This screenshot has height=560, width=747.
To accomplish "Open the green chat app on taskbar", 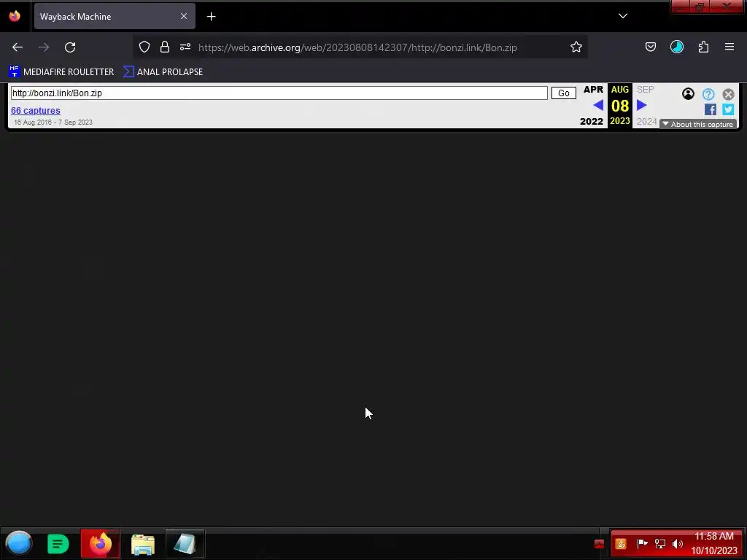I will click(58, 544).
